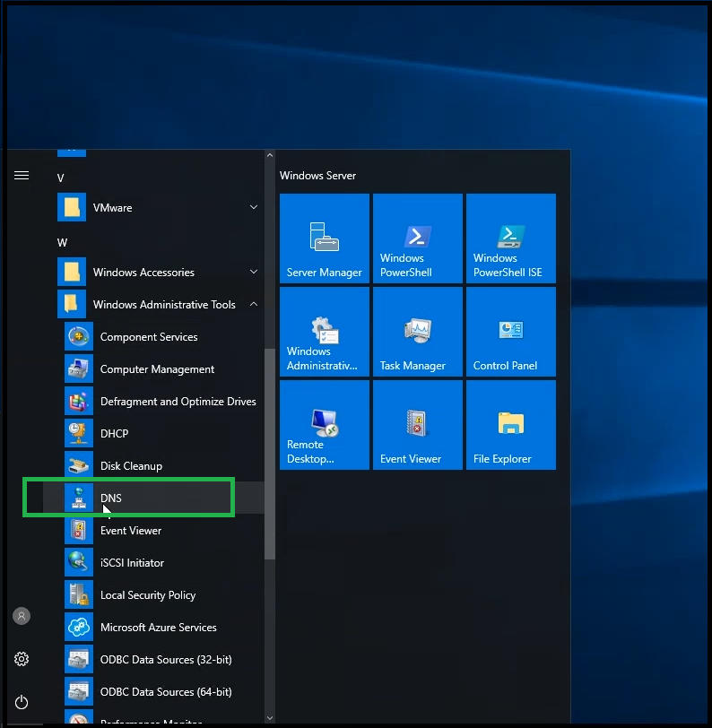This screenshot has width=712, height=728.
Task: Open the Event Viewer tile
Action: click(x=418, y=425)
